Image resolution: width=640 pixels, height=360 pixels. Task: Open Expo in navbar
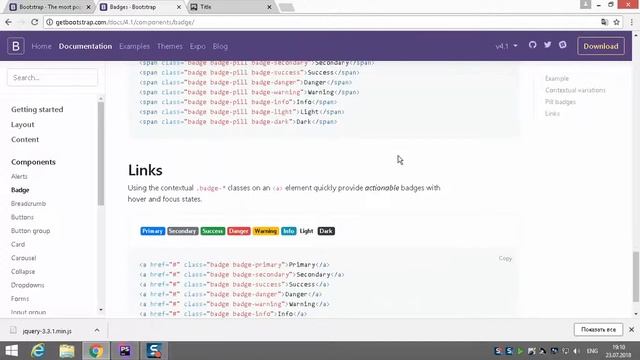(198, 46)
